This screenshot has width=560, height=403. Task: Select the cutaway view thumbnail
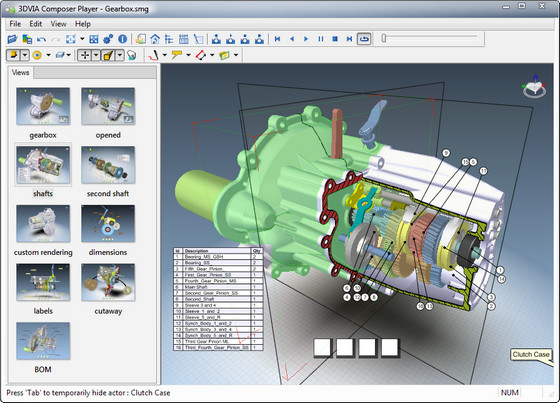(108, 282)
